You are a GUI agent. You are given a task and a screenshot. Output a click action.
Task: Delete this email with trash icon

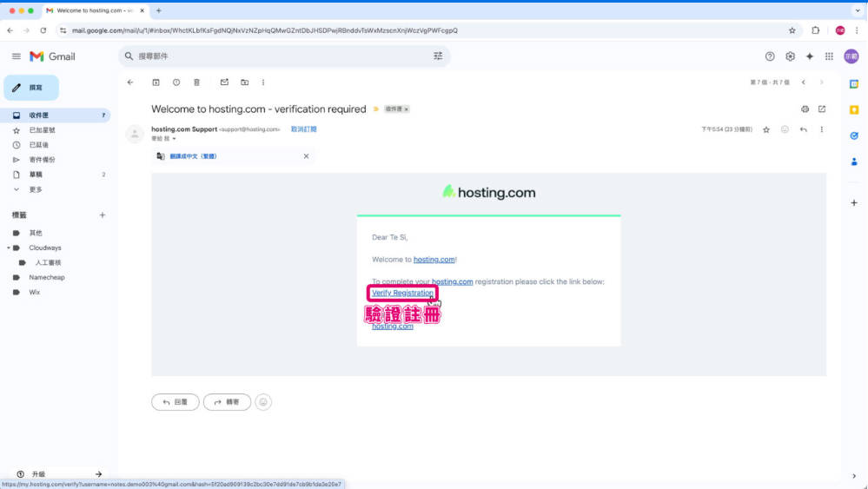196,83
